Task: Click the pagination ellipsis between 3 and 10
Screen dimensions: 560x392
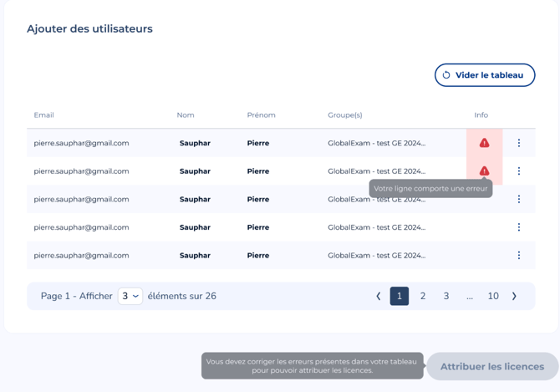Action: click(x=470, y=296)
